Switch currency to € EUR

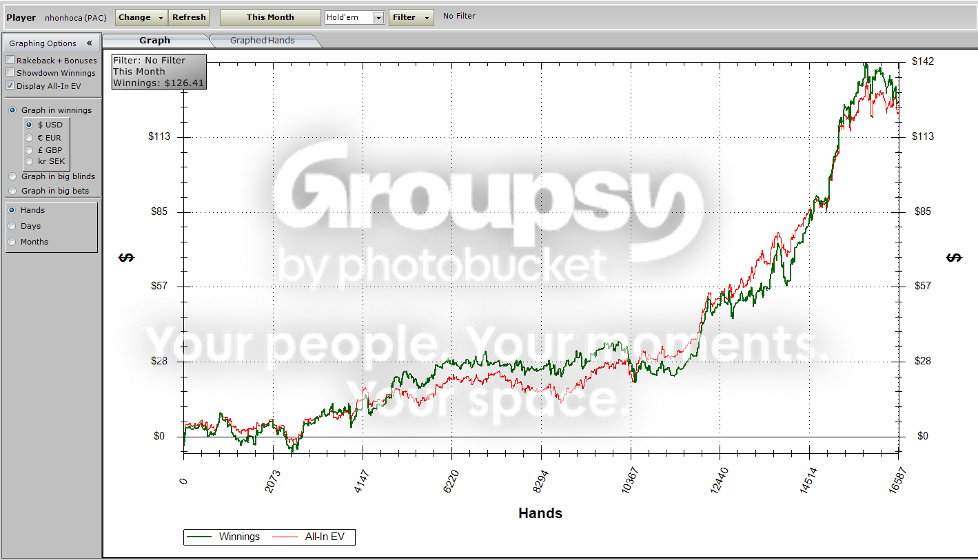(29, 137)
